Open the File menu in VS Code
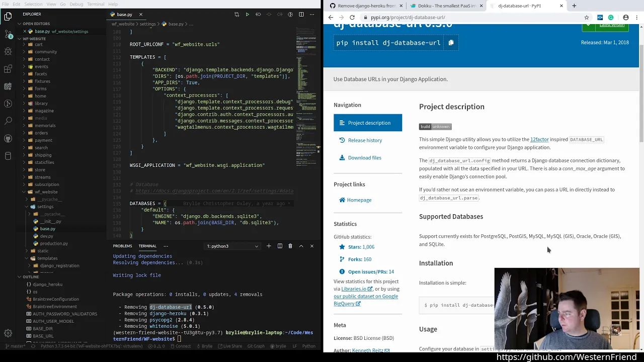 pos(5,4)
